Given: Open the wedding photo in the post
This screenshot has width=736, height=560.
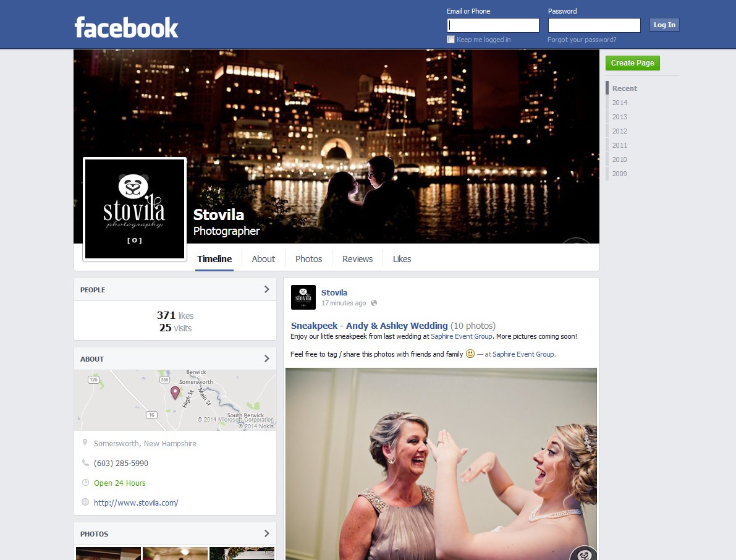Looking at the screenshot, I should pyautogui.click(x=441, y=464).
